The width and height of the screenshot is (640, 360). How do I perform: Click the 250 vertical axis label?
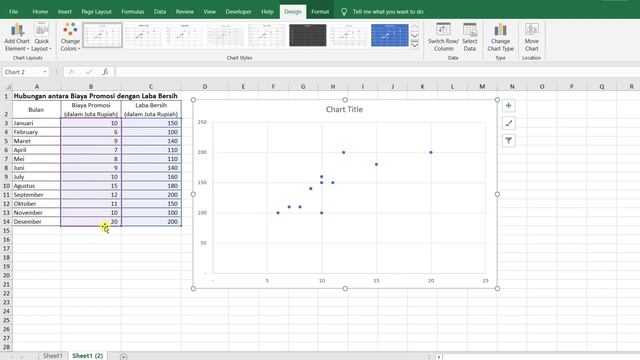pos(202,122)
